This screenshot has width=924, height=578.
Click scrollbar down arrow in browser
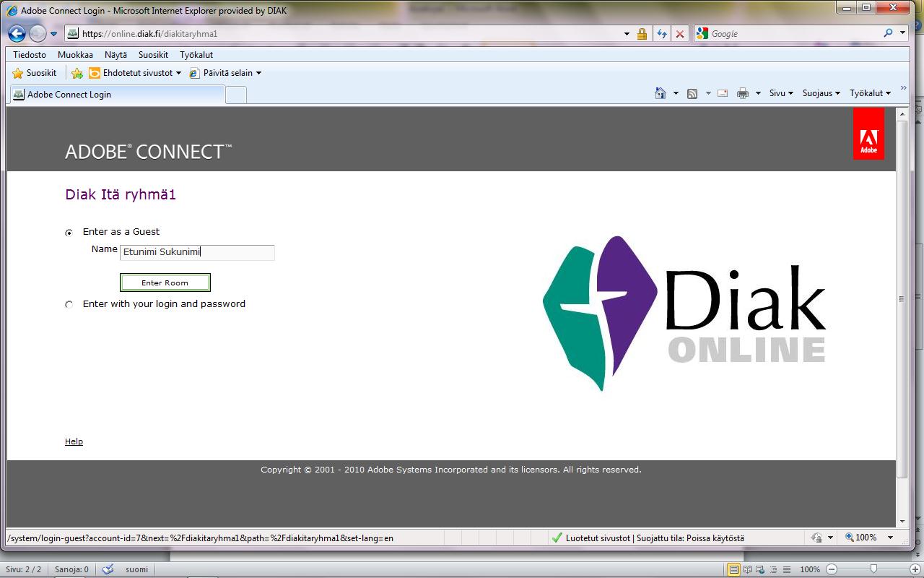tap(902, 522)
